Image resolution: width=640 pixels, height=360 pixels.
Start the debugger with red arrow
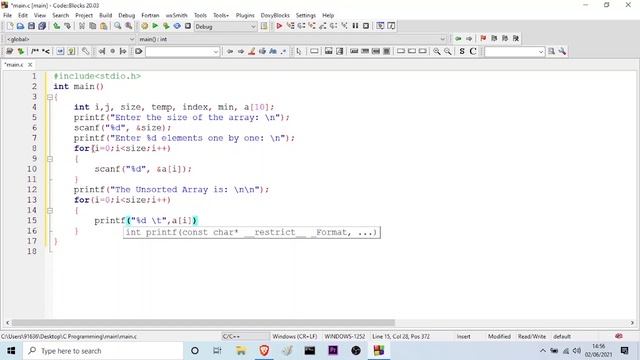coord(279,26)
